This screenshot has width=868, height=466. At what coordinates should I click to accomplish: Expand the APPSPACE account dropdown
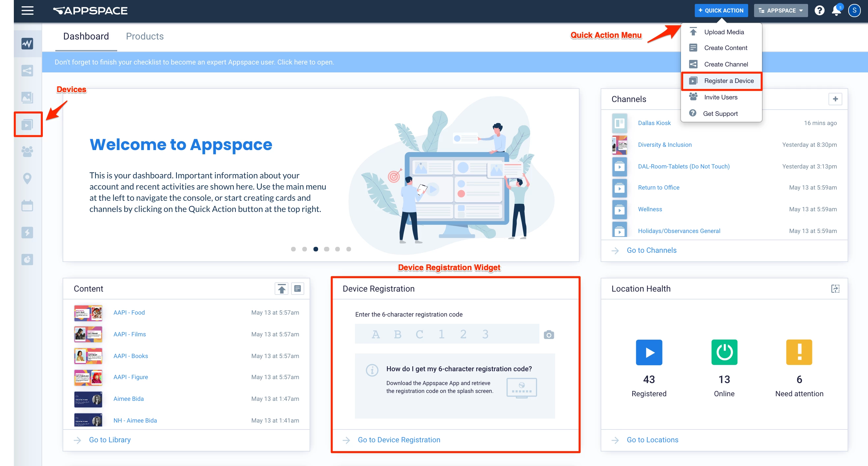[780, 11]
